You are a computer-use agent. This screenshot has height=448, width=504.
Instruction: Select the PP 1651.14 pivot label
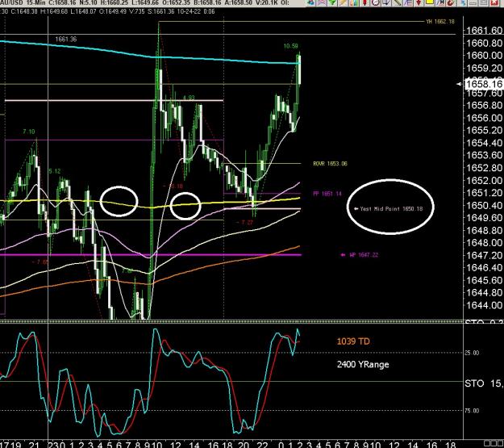327,194
